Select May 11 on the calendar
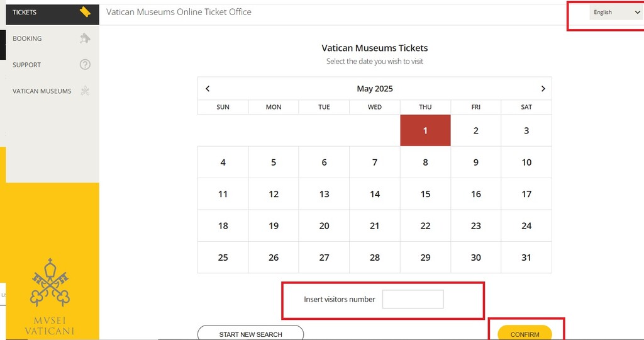Image resolution: width=644 pixels, height=340 pixels. pos(223,194)
